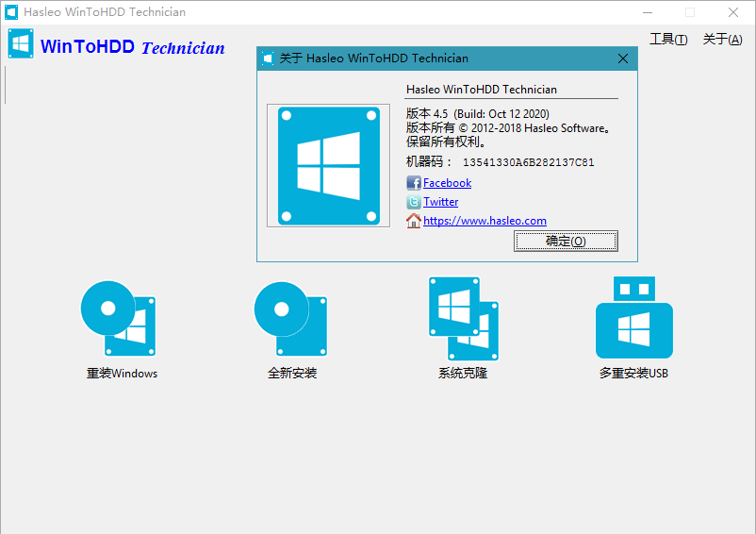Screen dimensions: 756x534
Task: Click the 多重安装USB label text
Action: (x=633, y=373)
